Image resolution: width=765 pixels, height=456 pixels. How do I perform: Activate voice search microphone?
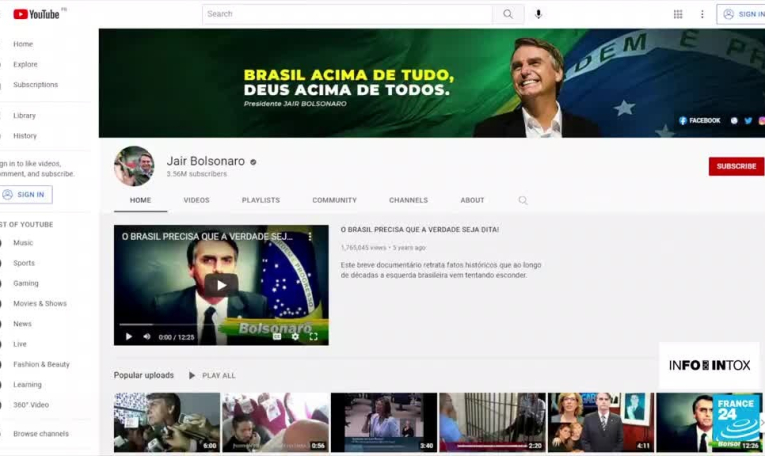click(x=538, y=14)
